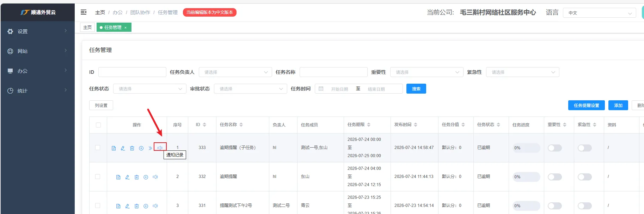Open the 审批状态 filter dropdown
Image resolution: width=644 pixels, height=214 pixels.
coord(251,89)
